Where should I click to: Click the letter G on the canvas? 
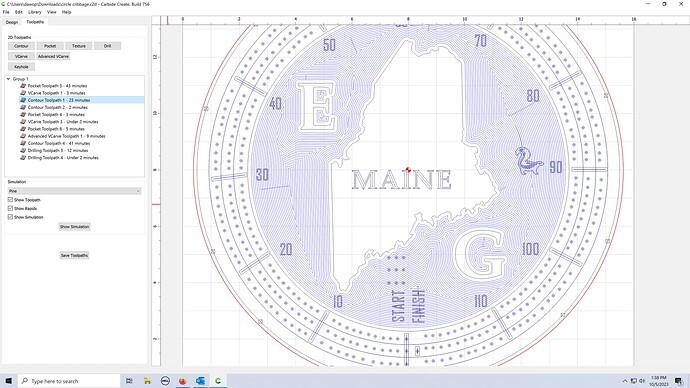pos(480,254)
